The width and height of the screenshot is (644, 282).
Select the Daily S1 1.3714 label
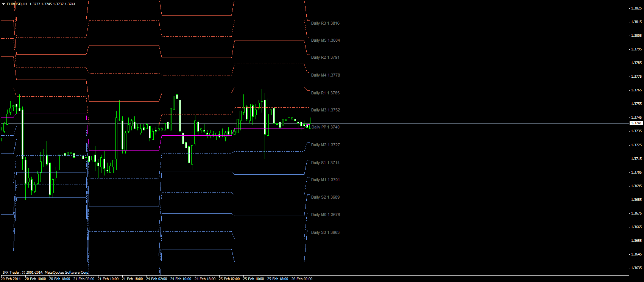click(325, 163)
